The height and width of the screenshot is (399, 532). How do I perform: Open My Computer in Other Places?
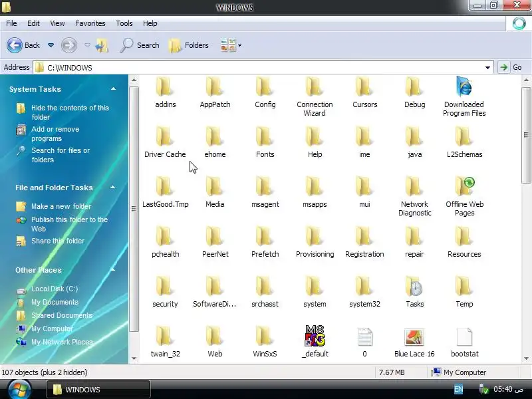click(52, 329)
